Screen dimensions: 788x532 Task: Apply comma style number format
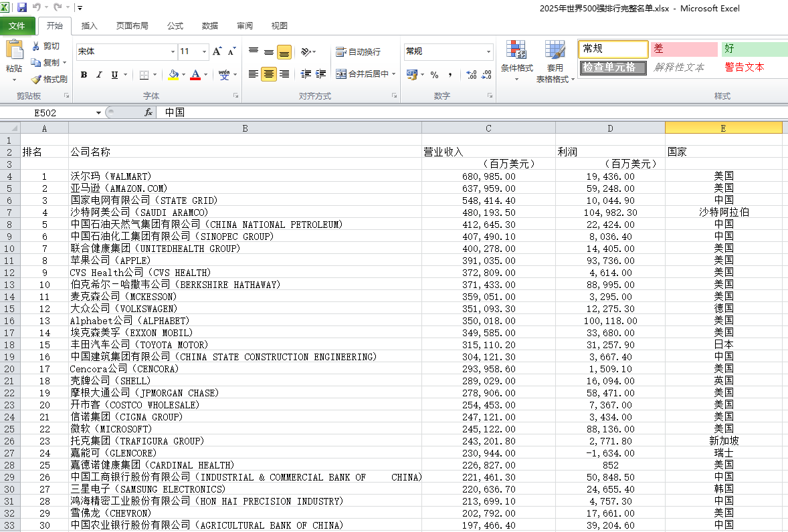(x=450, y=75)
